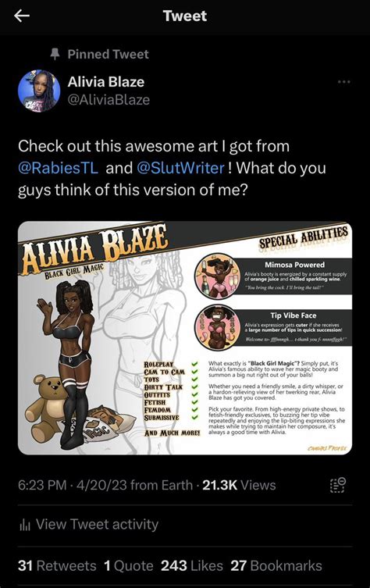The image size is (370, 588).
Task: Open Alivia Blaze profile avatar
Action: tap(39, 91)
